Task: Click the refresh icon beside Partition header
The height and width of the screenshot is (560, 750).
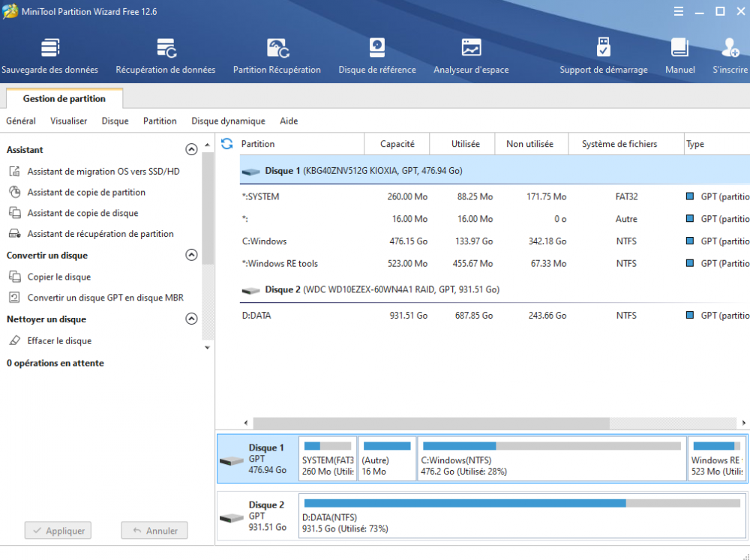Action: pos(227,144)
